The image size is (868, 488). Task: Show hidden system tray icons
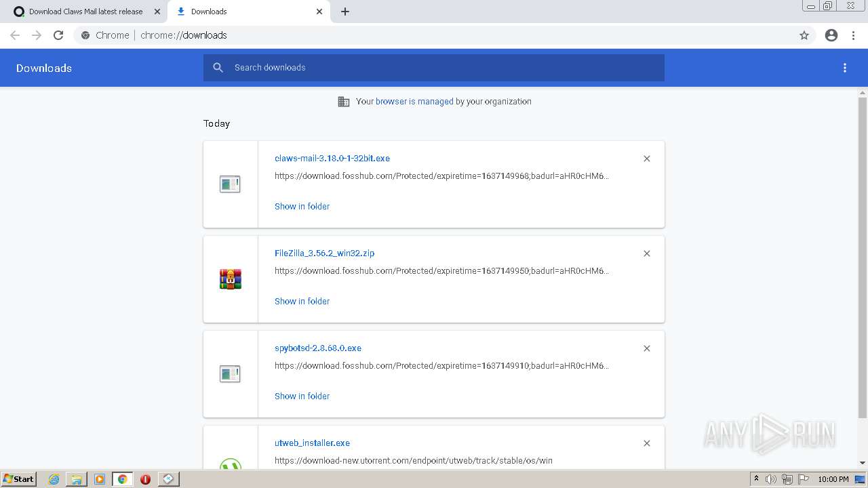pos(756,479)
